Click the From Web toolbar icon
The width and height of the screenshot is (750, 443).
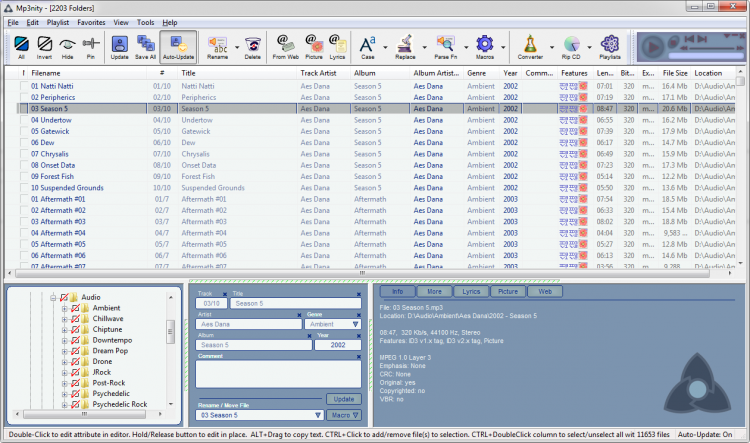pyautogui.click(x=286, y=47)
